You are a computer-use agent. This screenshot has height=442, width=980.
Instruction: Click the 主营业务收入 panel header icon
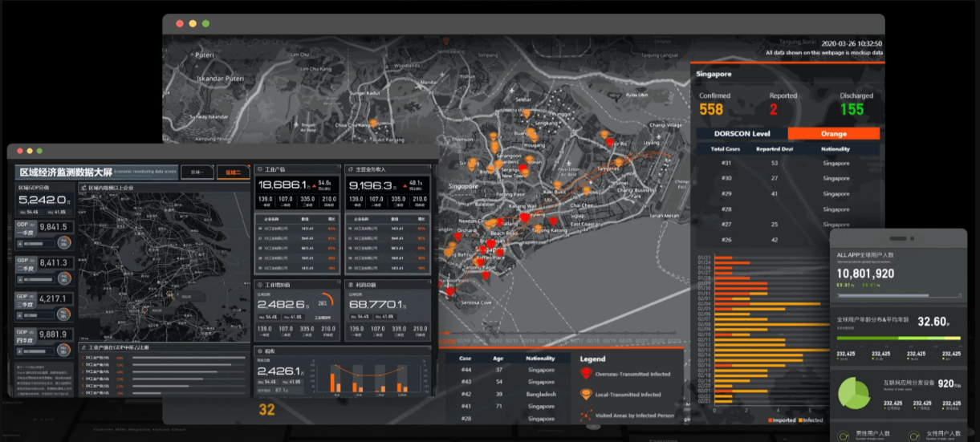[350, 170]
